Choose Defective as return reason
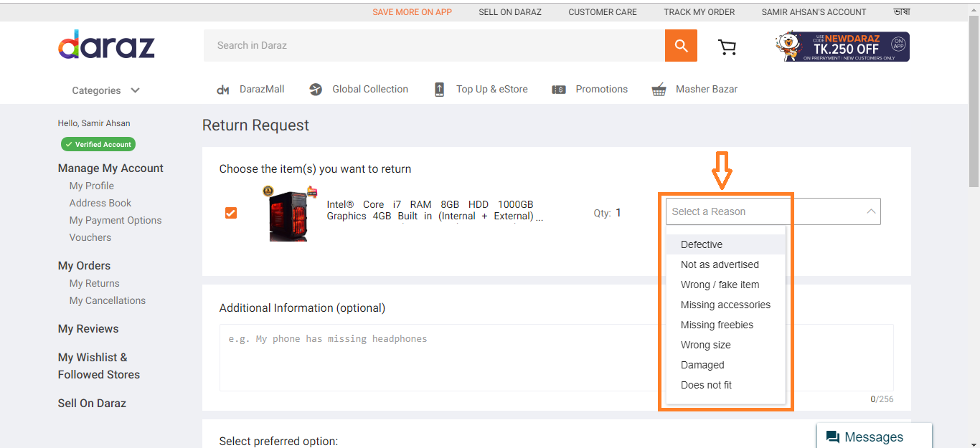The image size is (980, 448). (702, 244)
